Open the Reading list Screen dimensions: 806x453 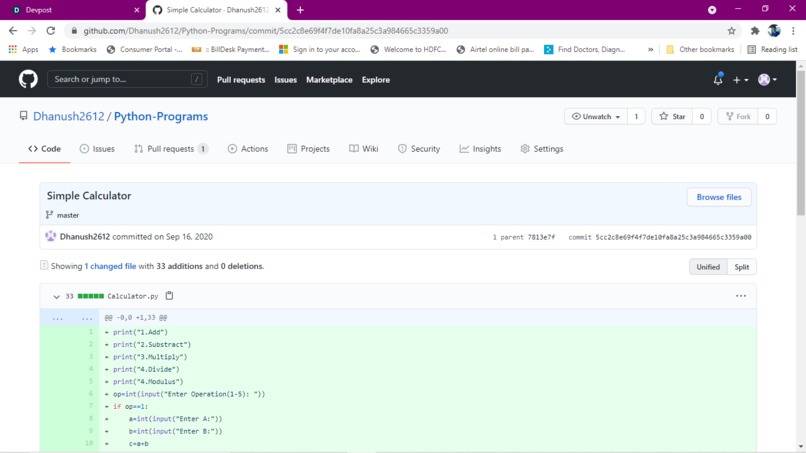click(773, 49)
